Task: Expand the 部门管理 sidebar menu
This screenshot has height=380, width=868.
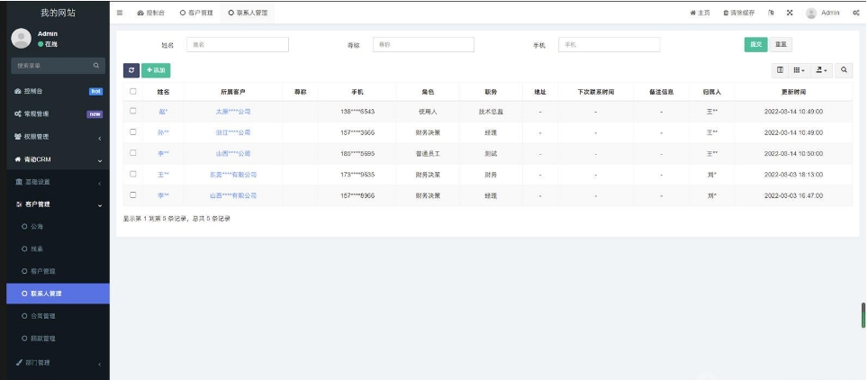Action: pyautogui.click(x=59, y=363)
